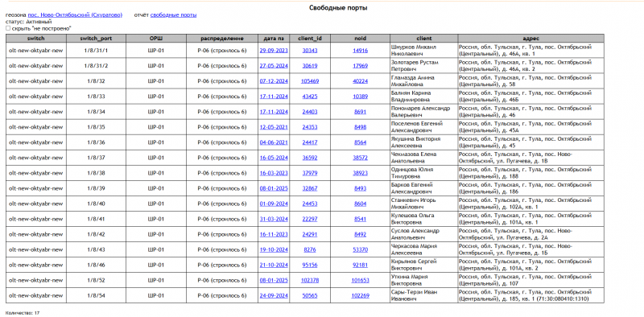This screenshot has height=317, width=644.
Task: Open geozone link пос. Ново-Октябрьский (Скуратово)
Action: tap(75, 14)
